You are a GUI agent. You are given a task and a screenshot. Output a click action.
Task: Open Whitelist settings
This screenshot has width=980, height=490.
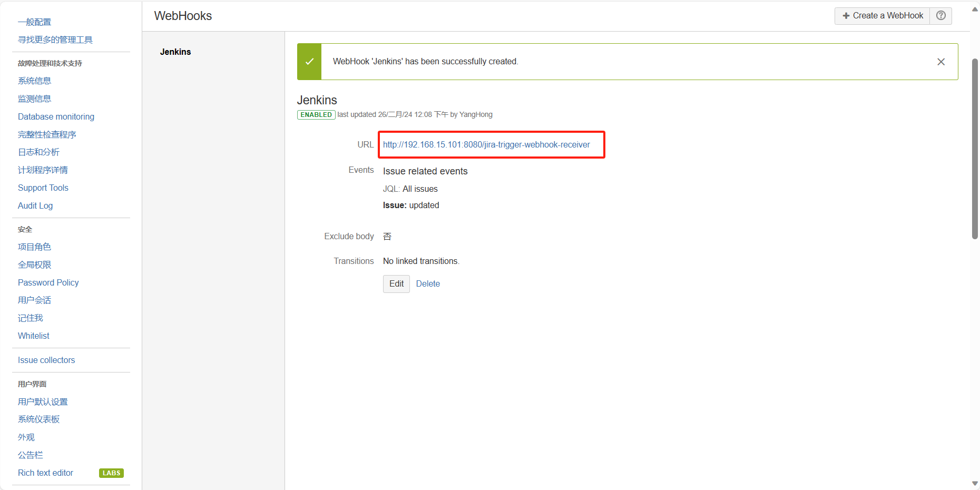[34, 336]
